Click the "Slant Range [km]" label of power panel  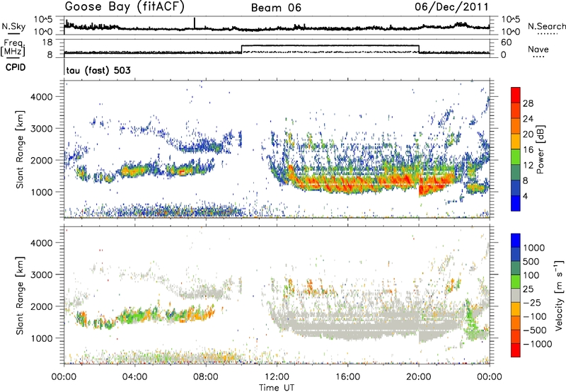pos(20,149)
